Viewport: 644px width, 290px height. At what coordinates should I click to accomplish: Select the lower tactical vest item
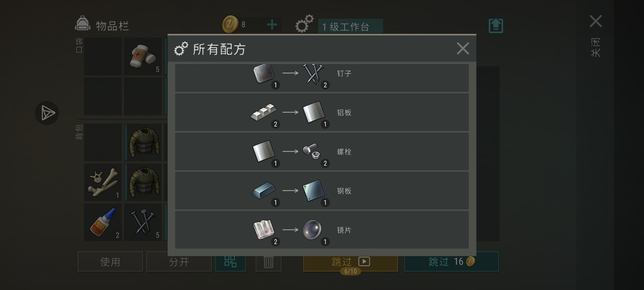pyautogui.click(x=143, y=182)
